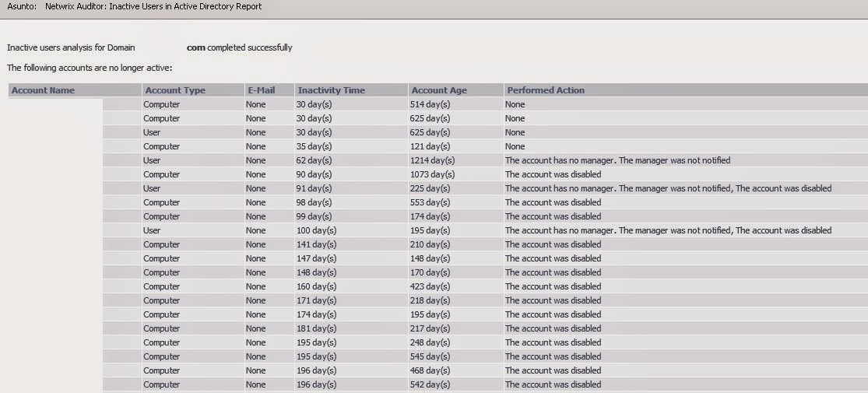This screenshot has width=868, height=393.
Task: Click the Performed Action column header
Action: point(545,90)
